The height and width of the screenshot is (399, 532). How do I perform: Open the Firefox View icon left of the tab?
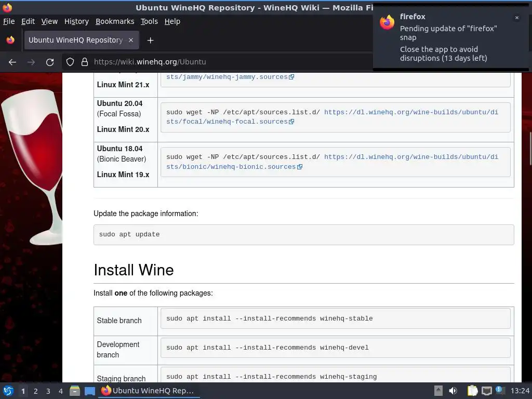pos(10,40)
